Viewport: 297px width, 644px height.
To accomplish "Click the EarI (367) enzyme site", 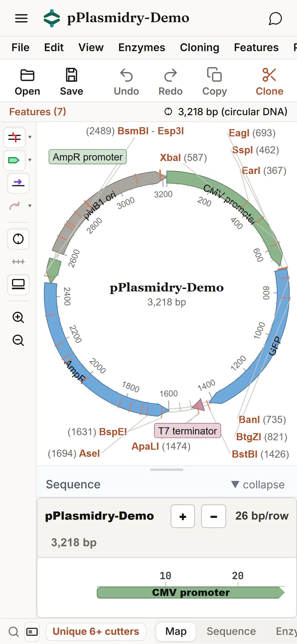I will pyautogui.click(x=264, y=171).
